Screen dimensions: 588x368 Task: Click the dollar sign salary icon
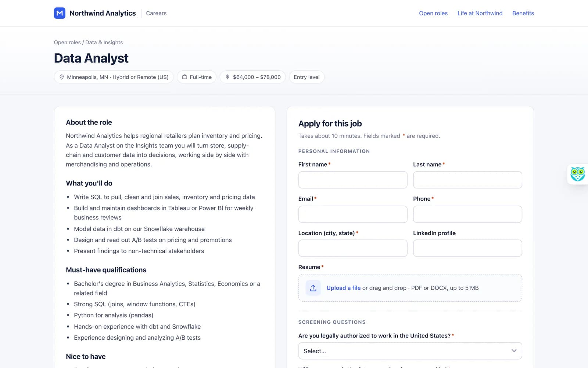point(227,77)
